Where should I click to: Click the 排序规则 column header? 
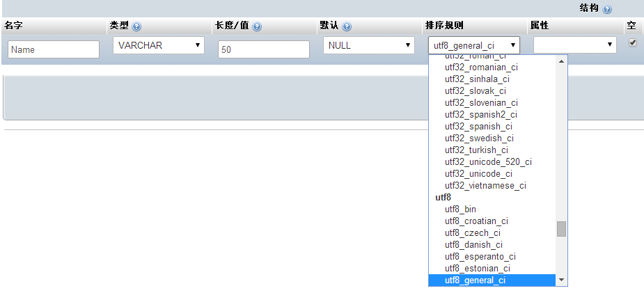(x=444, y=26)
